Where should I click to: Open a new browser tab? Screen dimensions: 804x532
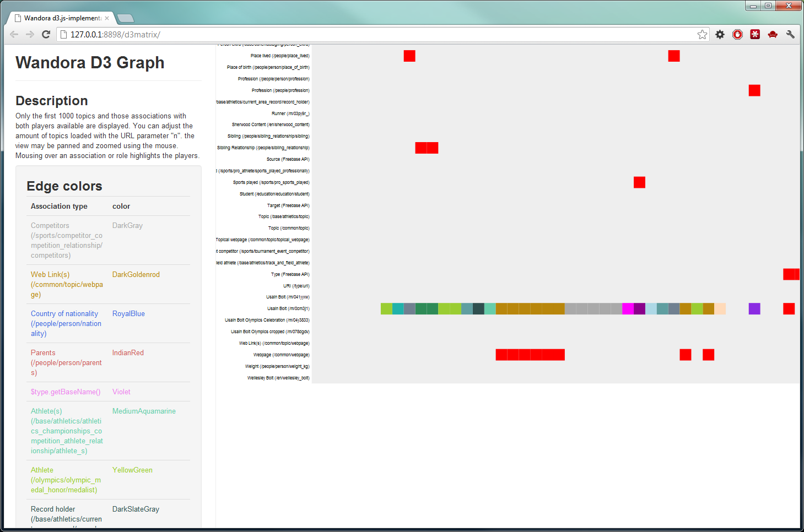(x=126, y=18)
